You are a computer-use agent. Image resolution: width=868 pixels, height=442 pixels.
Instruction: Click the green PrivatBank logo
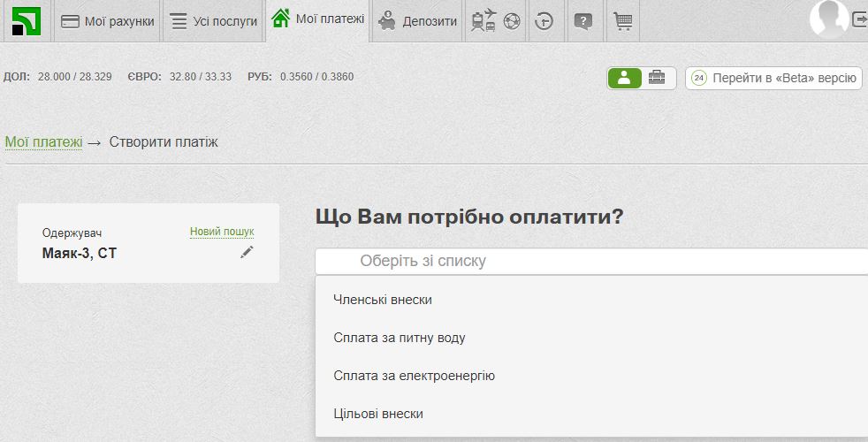pyautogui.click(x=26, y=21)
